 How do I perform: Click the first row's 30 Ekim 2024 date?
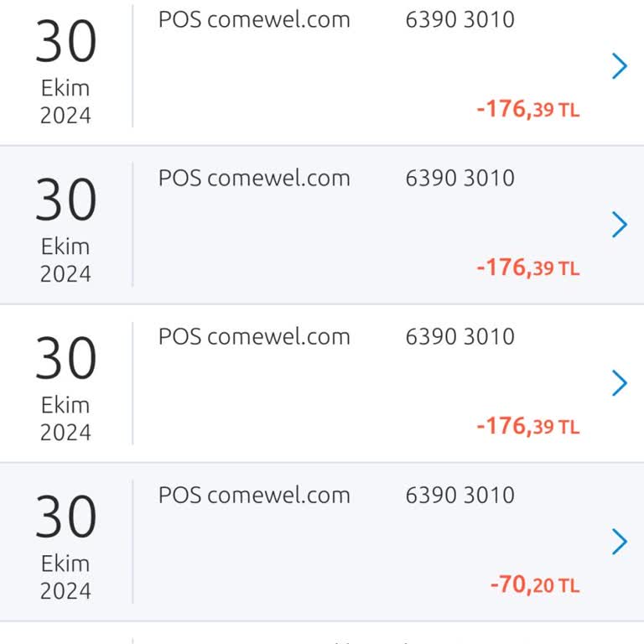click(65, 74)
